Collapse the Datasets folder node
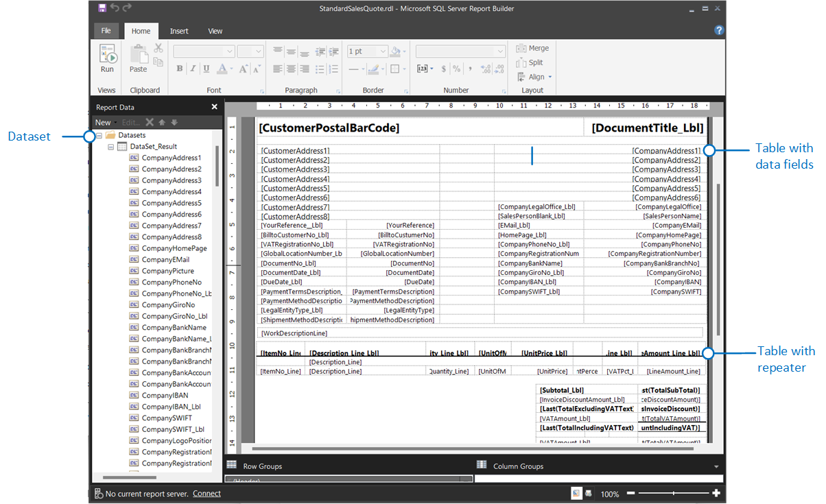The width and height of the screenshot is (826, 504). click(100, 134)
